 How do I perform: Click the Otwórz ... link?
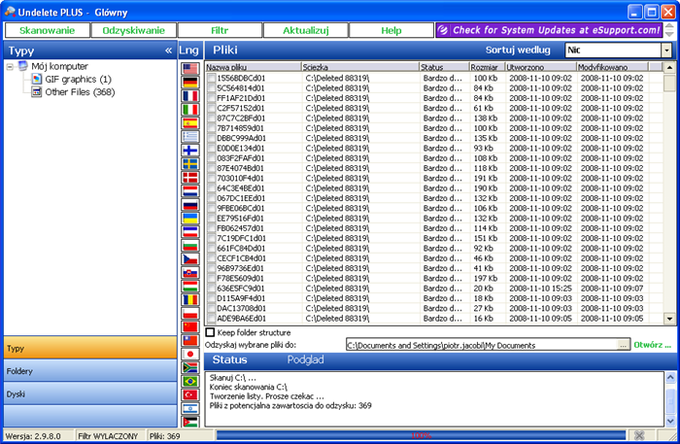coord(652,345)
